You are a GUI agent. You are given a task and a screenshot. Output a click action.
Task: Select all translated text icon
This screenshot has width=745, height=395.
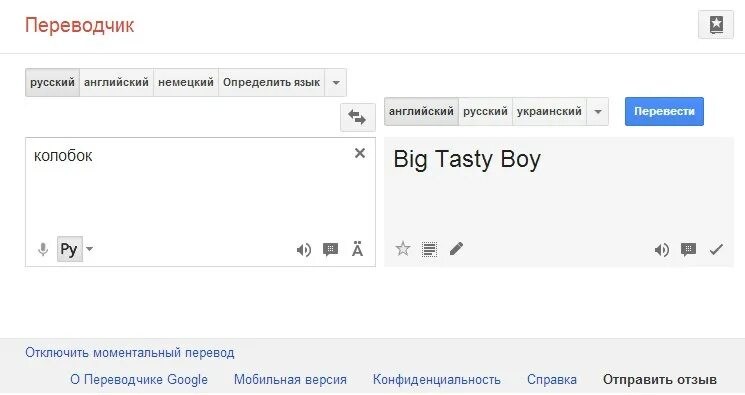pos(429,249)
